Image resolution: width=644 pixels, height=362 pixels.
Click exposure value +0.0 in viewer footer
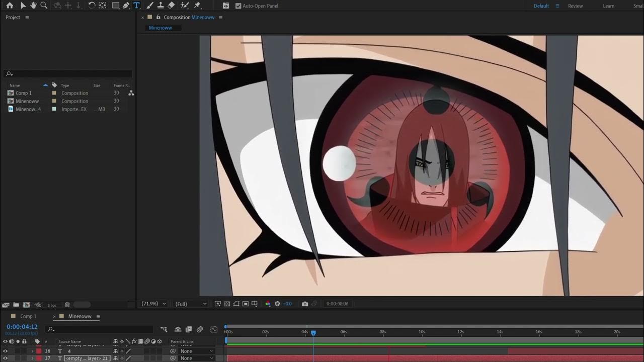pos(287,304)
